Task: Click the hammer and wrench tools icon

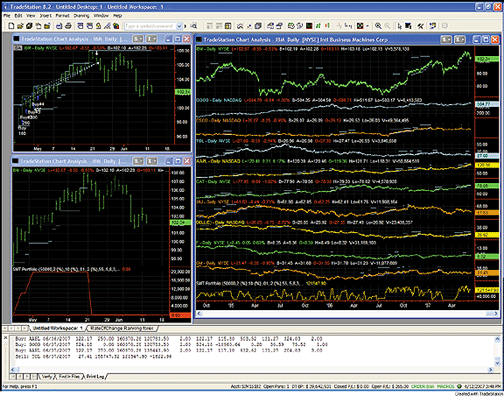Action: [x=421, y=26]
